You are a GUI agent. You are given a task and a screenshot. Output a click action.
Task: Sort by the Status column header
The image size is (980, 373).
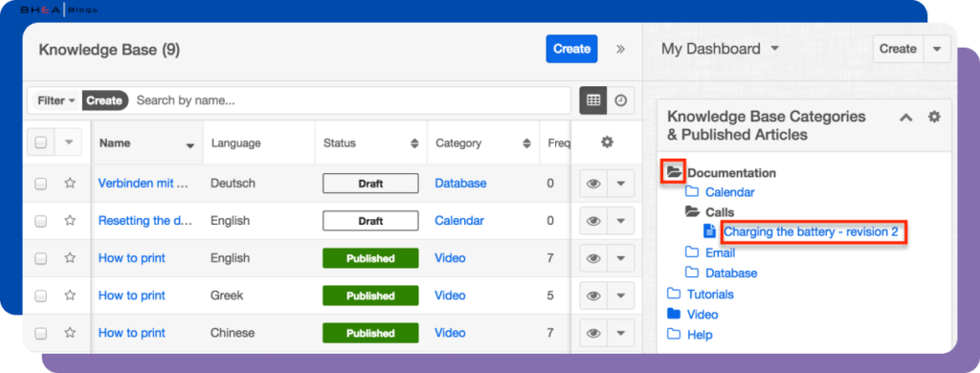(371, 143)
